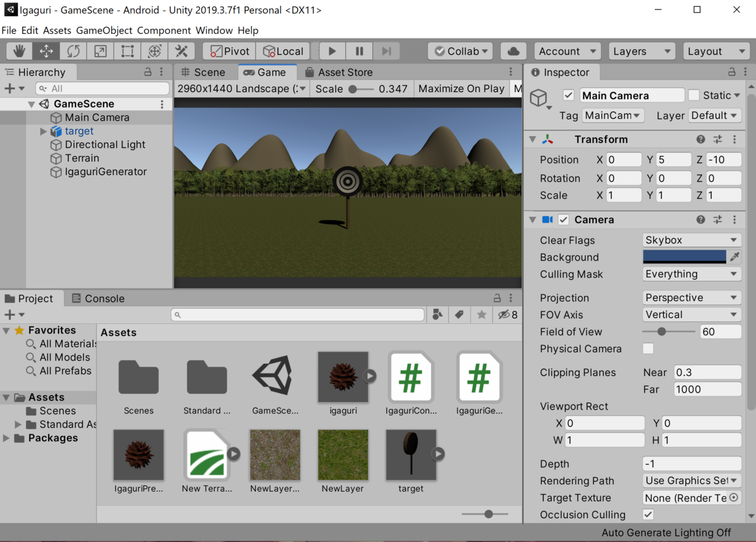Toggle Camera component enabled checkbox
The image size is (756, 542).
564,219
